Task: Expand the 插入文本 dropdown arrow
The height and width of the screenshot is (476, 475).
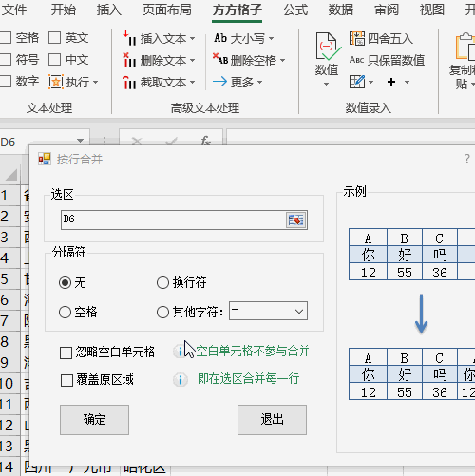Action: (192, 39)
